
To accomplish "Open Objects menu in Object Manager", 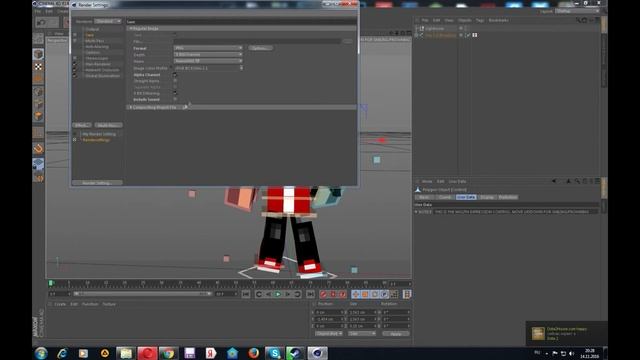I will [x=464, y=20].
